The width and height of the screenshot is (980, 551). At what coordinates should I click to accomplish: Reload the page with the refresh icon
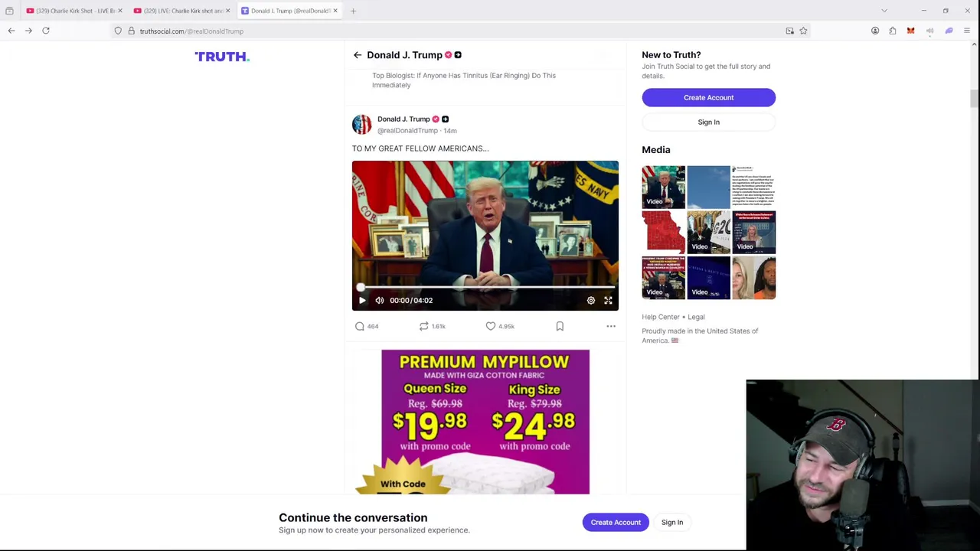click(x=46, y=31)
